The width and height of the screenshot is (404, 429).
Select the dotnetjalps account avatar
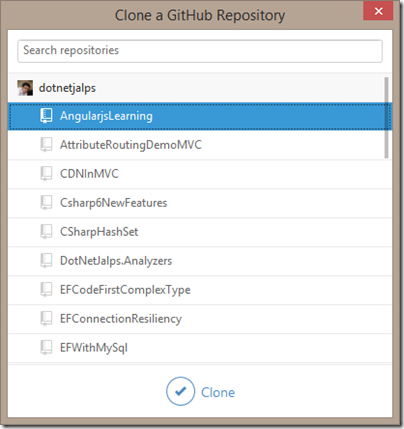click(x=25, y=88)
